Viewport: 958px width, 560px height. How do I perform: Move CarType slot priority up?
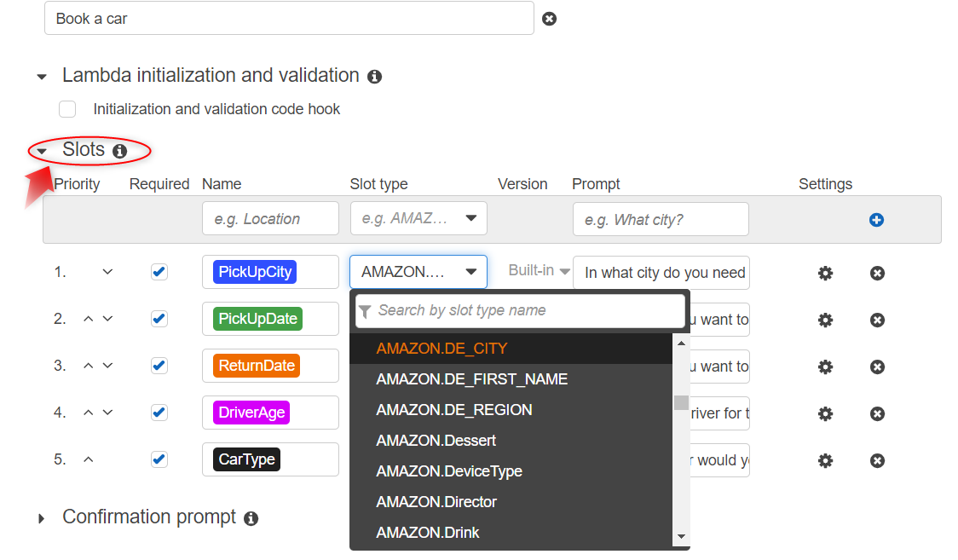(x=89, y=459)
